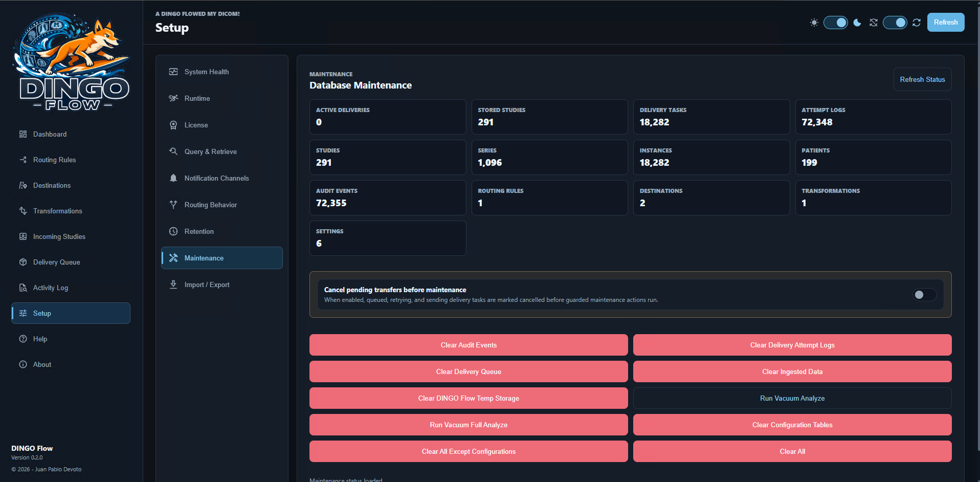This screenshot has height=482, width=980.
Task: Click the Stored Studies stat card
Action: click(549, 117)
